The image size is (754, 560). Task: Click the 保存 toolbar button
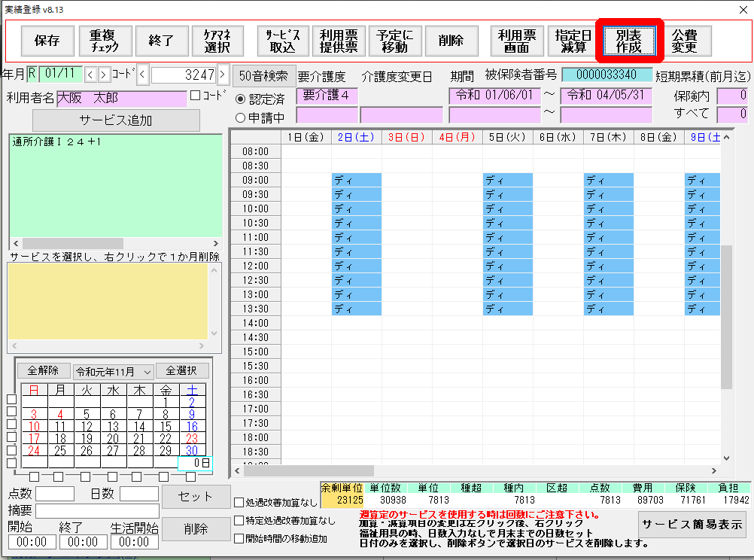[47, 41]
